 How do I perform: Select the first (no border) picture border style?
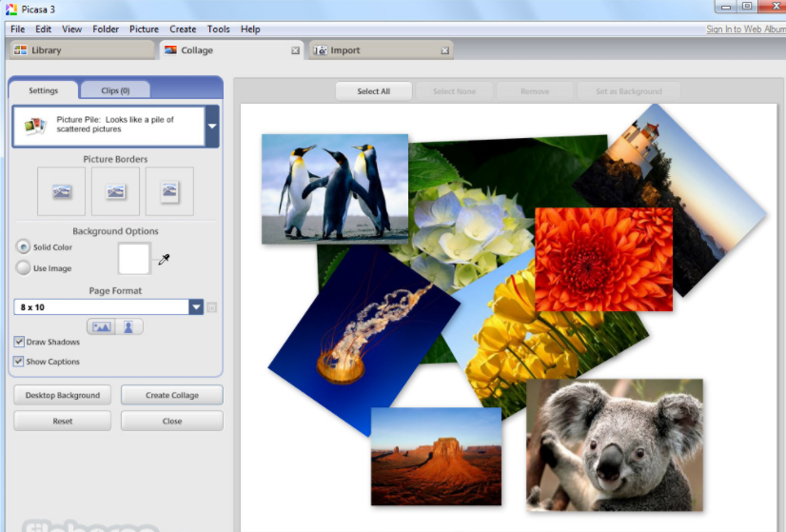[61, 191]
